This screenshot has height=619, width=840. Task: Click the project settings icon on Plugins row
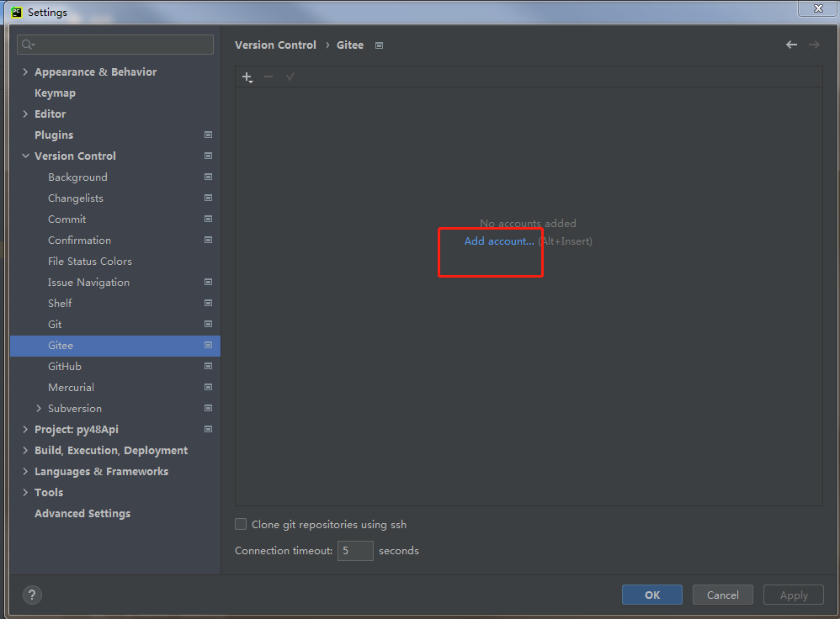(x=209, y=135)
